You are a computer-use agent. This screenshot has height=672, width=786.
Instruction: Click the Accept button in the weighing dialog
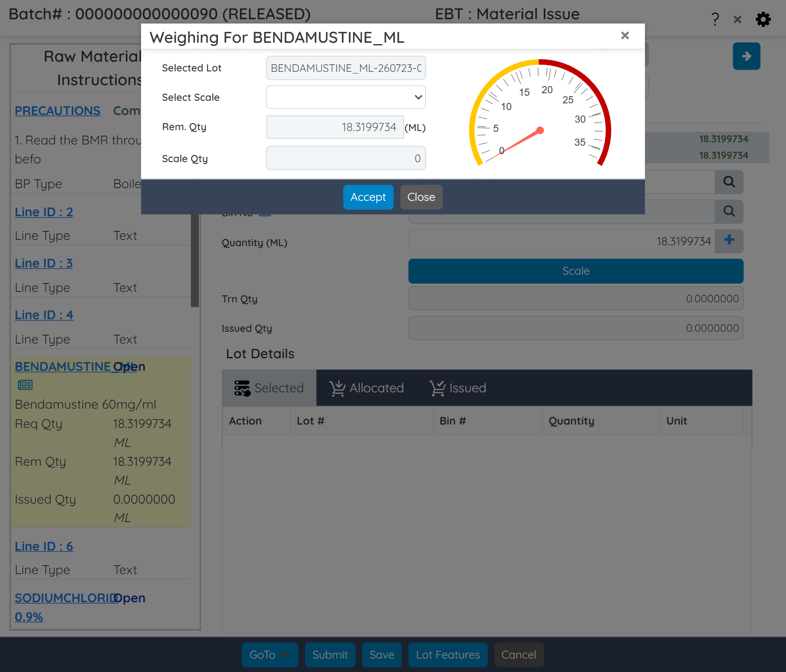click(x=368, y=197)
